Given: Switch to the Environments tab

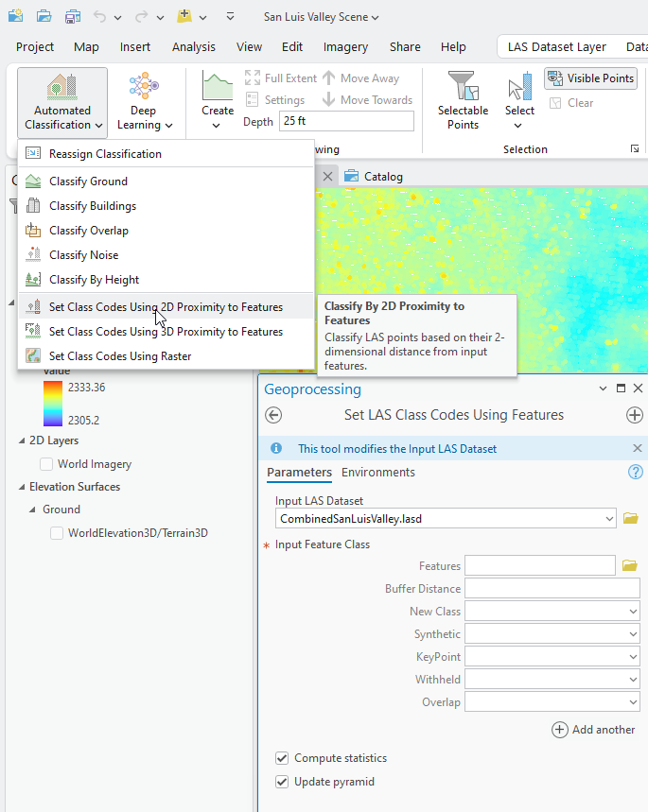Looking at the screenshot, I should click(x=377, y=473).
